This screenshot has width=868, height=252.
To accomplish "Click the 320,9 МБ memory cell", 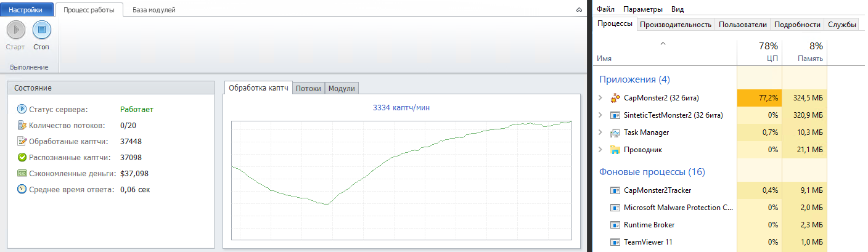I will [804, 115].
